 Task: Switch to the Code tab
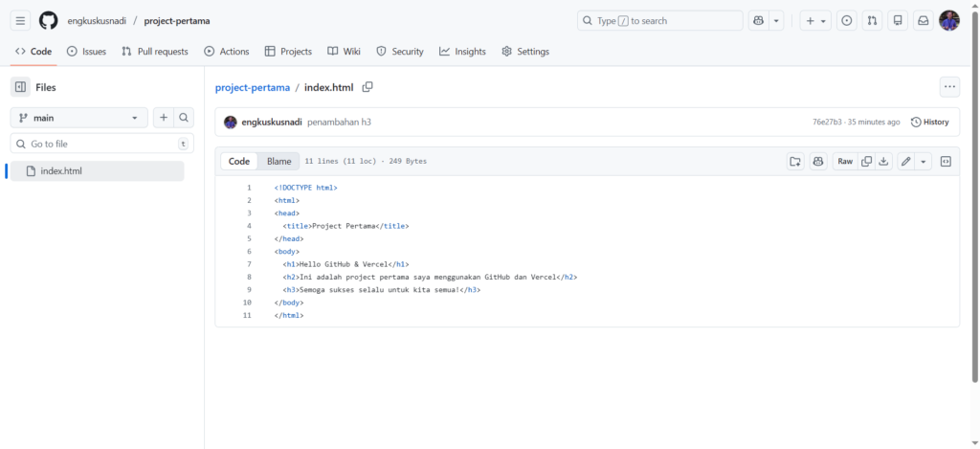coord(33,52)
